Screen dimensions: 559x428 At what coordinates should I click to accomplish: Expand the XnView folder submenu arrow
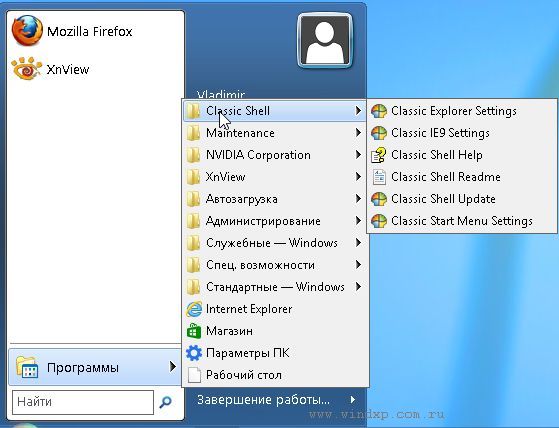point(358,177)
